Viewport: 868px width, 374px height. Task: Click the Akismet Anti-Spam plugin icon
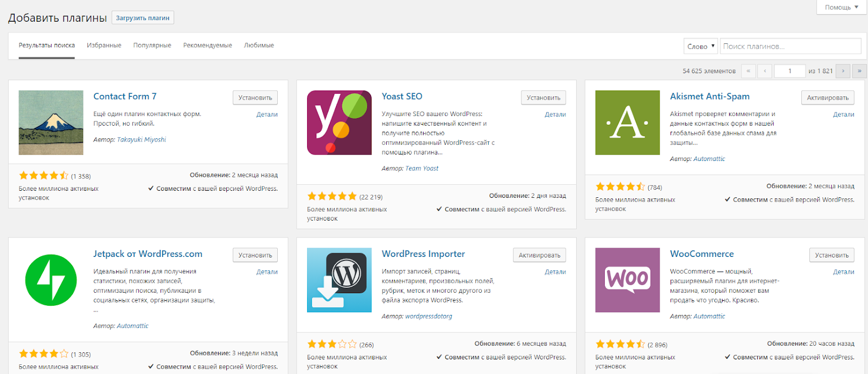click(x=627, y=122)
